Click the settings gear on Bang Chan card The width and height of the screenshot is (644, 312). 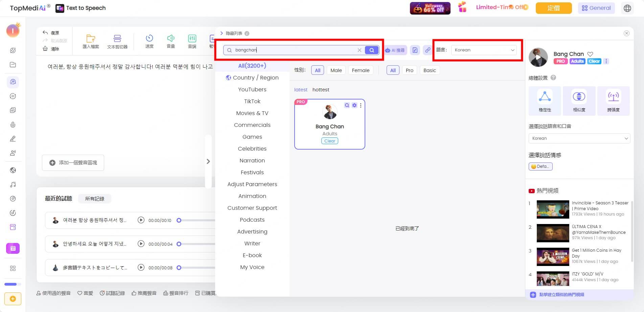[354, 105]
